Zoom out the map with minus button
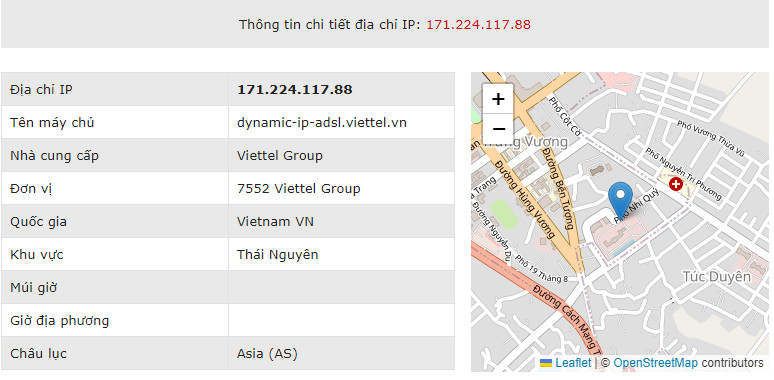The image size is (774, 380). tap(498, 129)
